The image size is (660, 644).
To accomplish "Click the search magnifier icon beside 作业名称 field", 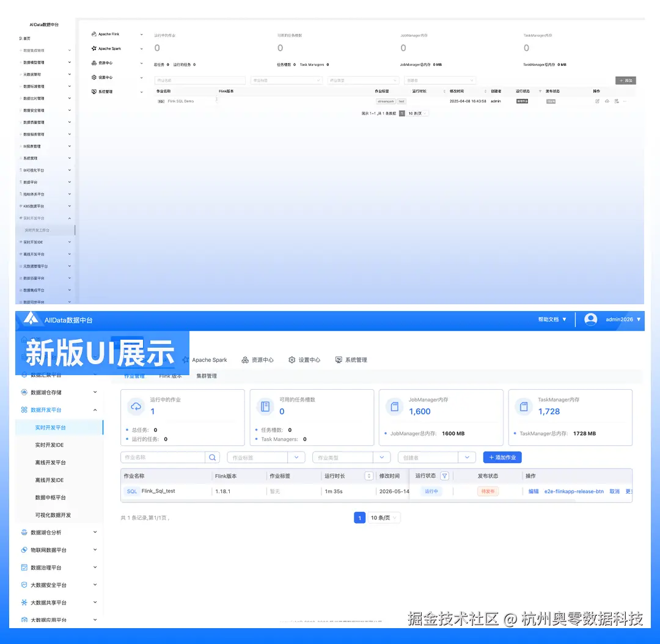I will 213,458.
